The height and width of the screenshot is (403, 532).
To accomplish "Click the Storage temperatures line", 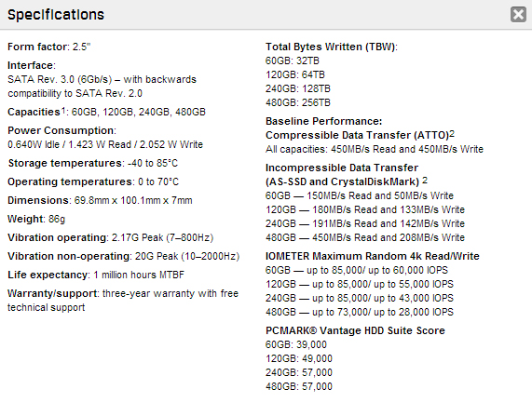I will click(92, 164).
